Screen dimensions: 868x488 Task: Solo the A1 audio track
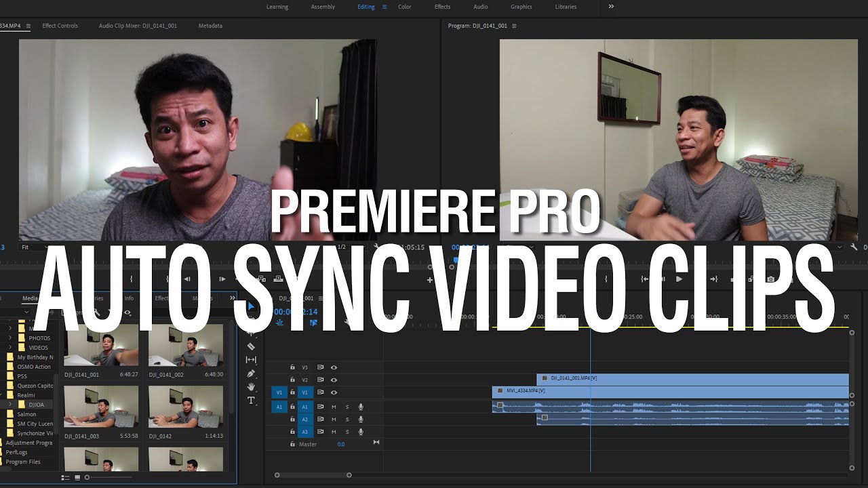[x=347, y=407]
